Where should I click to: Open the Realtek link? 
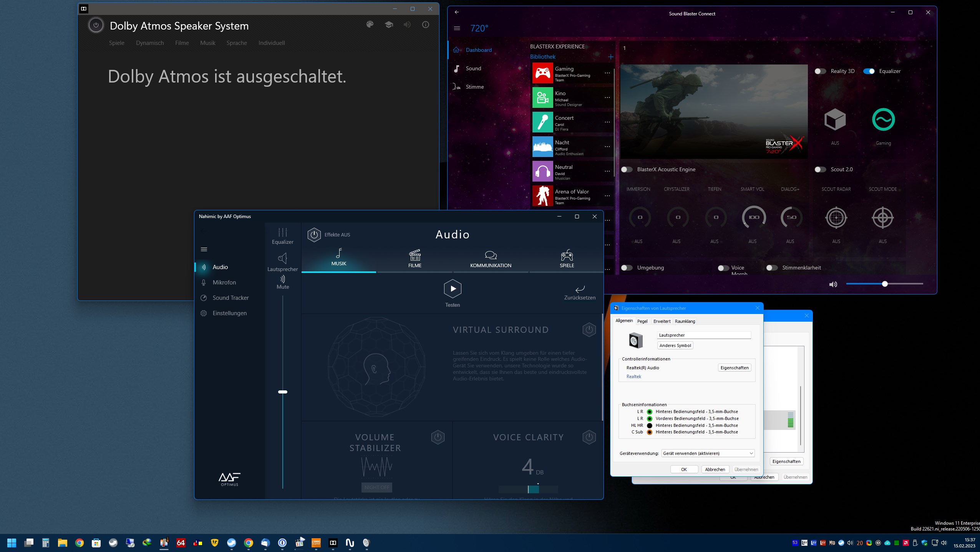point(633,377)
